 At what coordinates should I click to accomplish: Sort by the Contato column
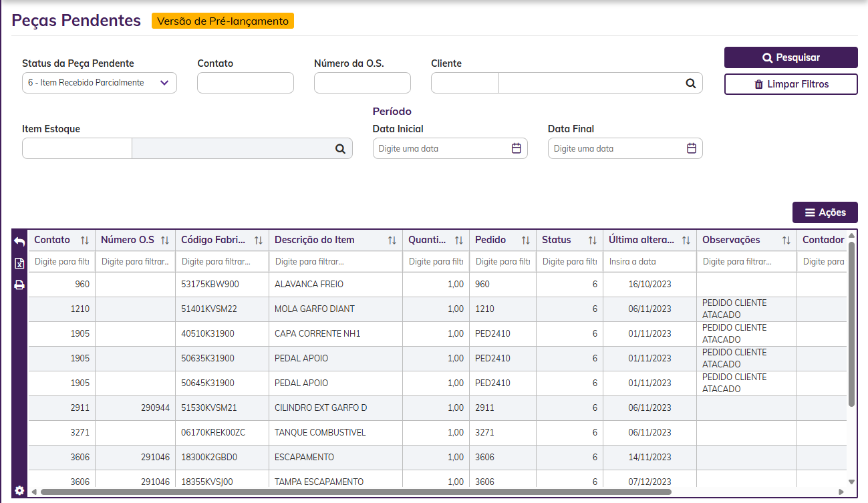pos(84,240)
